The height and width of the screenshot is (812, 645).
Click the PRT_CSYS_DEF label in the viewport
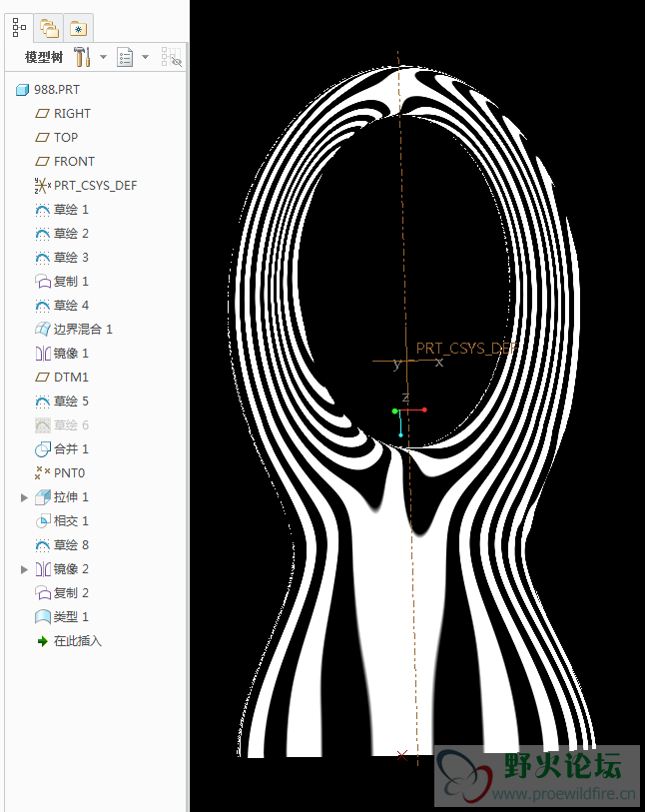467,348
